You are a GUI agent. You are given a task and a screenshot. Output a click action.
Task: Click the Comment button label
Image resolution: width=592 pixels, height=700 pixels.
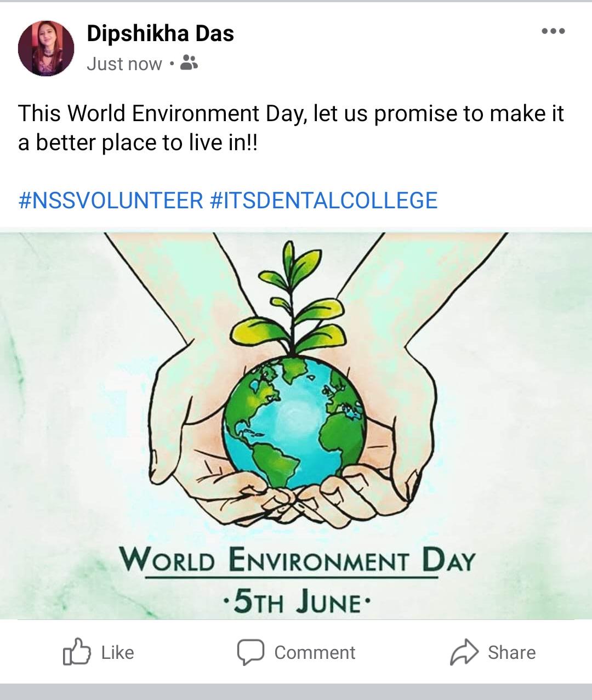click(315, 652)
